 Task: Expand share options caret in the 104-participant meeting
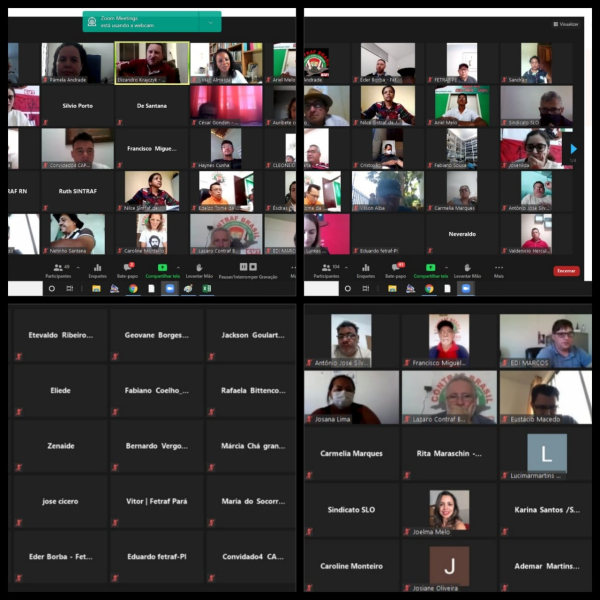(x=446, y=267)
